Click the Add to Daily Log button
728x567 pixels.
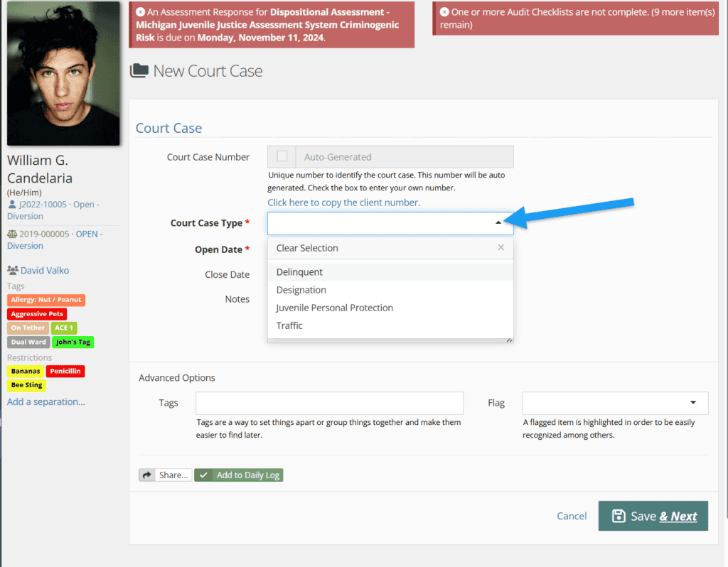pyautogui.click(x=239, y=475)
